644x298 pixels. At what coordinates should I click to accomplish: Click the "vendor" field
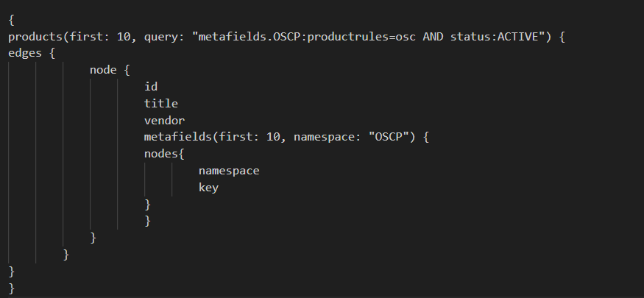[164, 121]
